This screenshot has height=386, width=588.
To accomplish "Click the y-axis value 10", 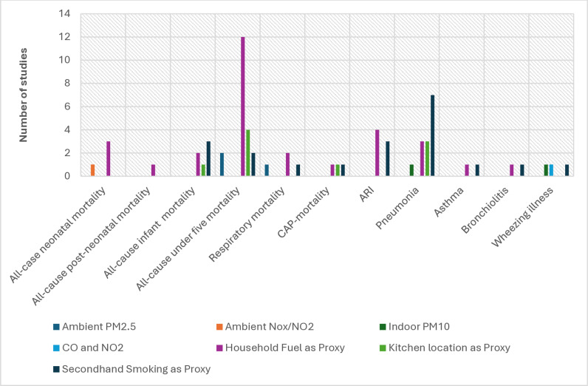I will 64,60.
